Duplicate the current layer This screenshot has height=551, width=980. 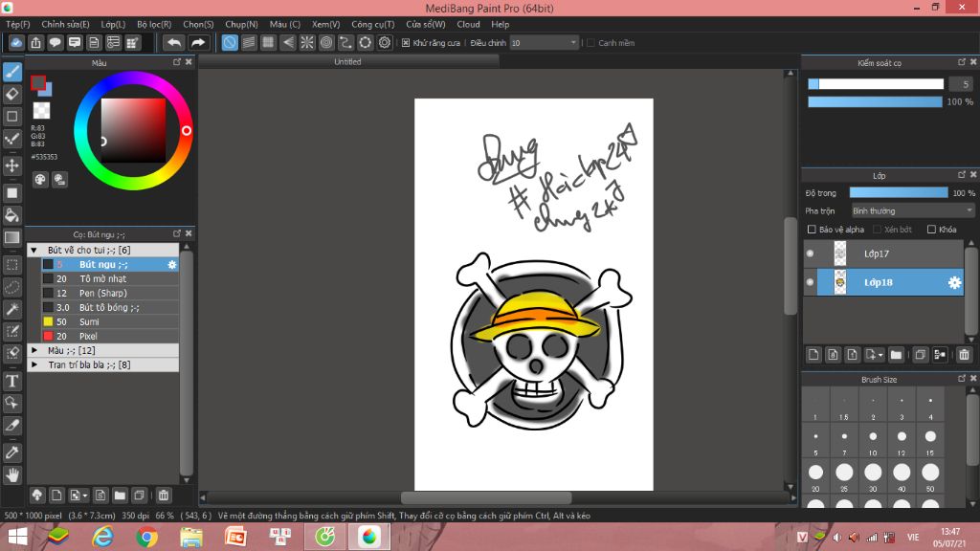(920, 355)
